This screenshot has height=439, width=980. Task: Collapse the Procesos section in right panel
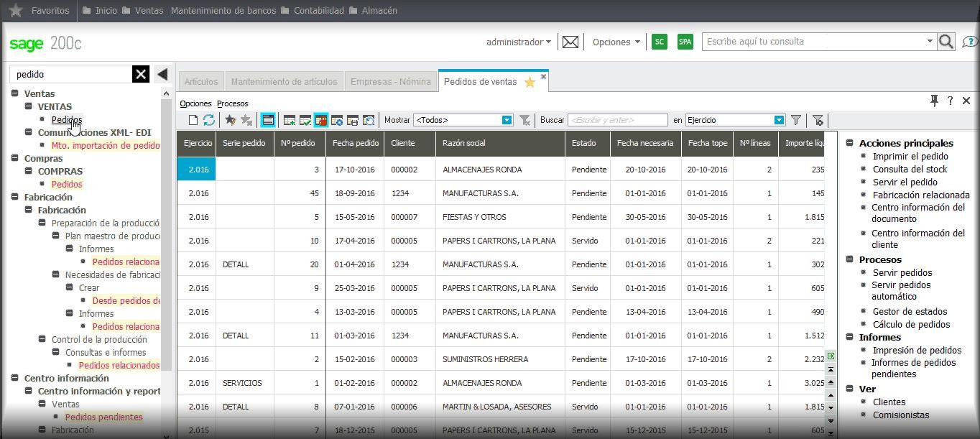click(850, 259)
